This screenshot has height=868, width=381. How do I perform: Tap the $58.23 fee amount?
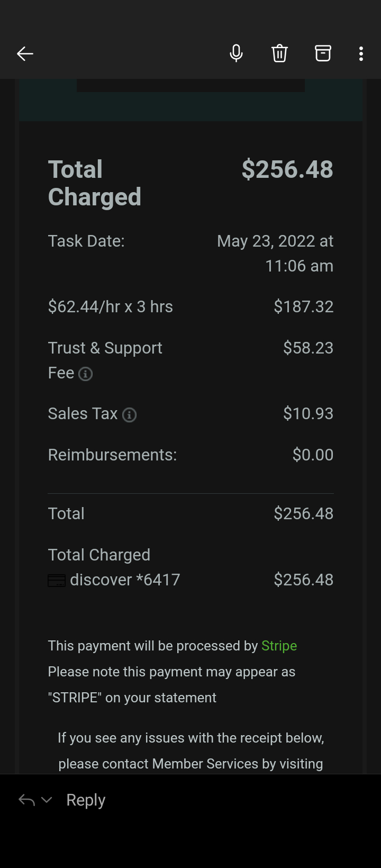pos(308,348)
